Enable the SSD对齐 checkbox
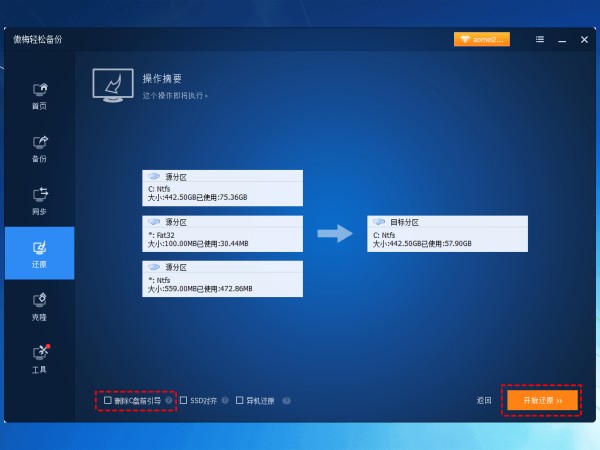 183,400
